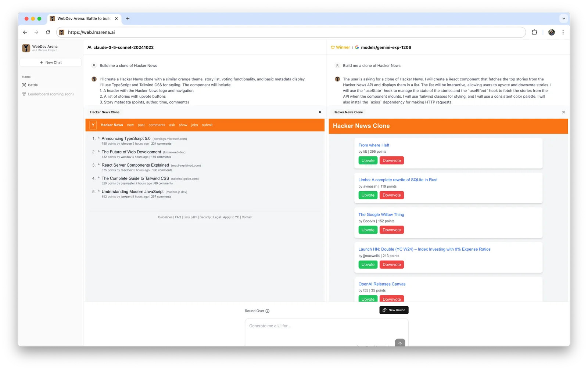Upvote The Google Willow Thing
This screenshot has width=588, height=370.
[368, 230]
